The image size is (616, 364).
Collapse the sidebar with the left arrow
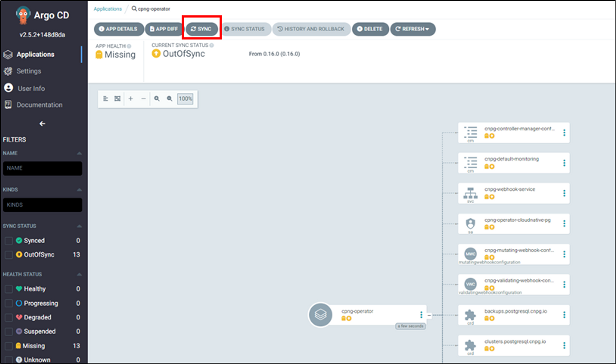42,123
